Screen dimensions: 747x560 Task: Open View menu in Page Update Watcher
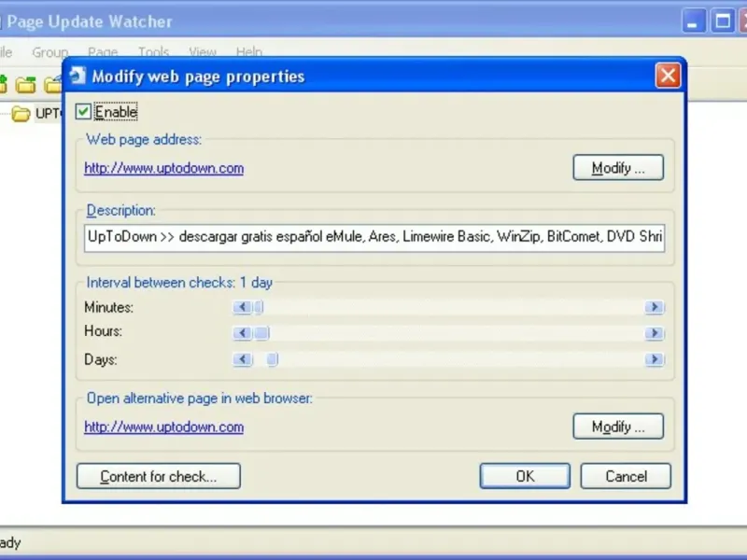pyautogui.click(x=203, y=52)
